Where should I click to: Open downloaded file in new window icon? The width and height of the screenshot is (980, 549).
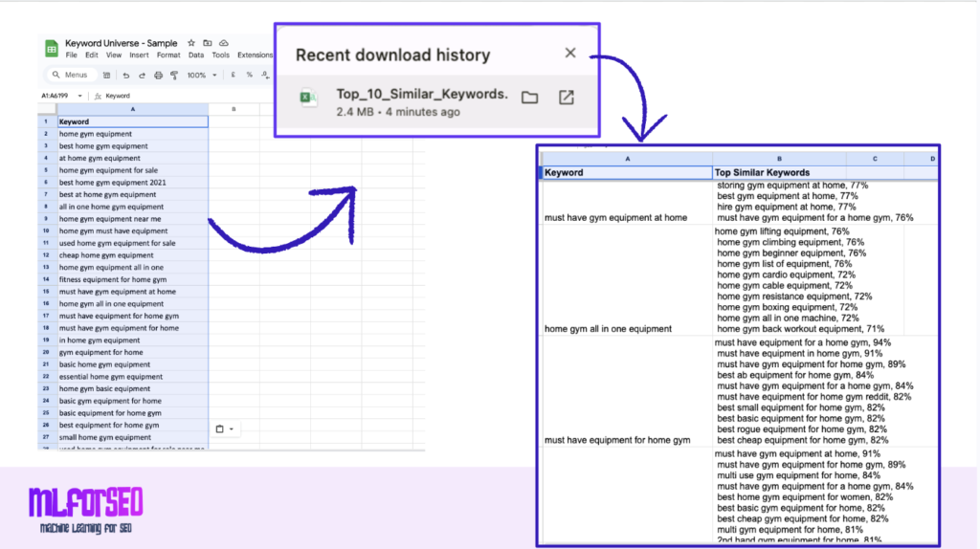[567, 98]
